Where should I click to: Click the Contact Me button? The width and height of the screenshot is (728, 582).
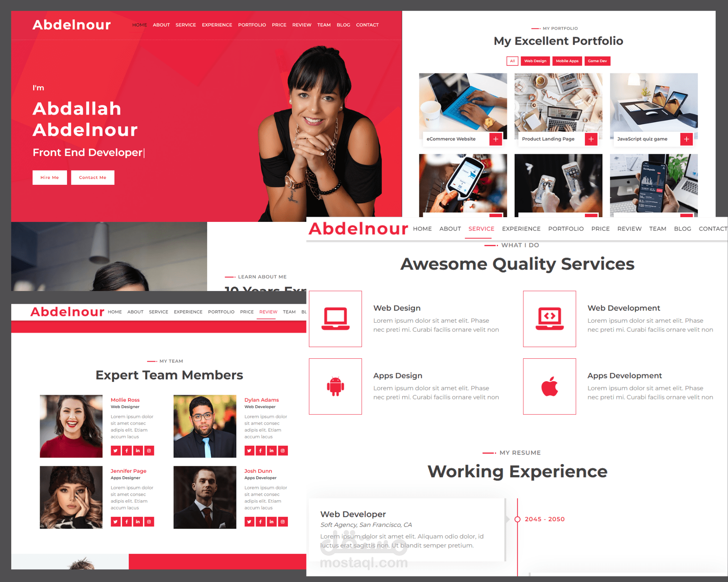point(93,177)
